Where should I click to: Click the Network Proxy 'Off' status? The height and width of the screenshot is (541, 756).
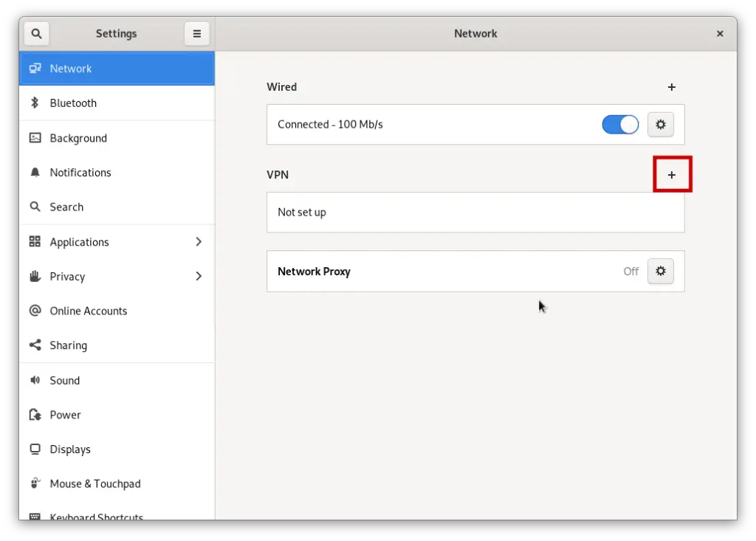coord(630,272)
